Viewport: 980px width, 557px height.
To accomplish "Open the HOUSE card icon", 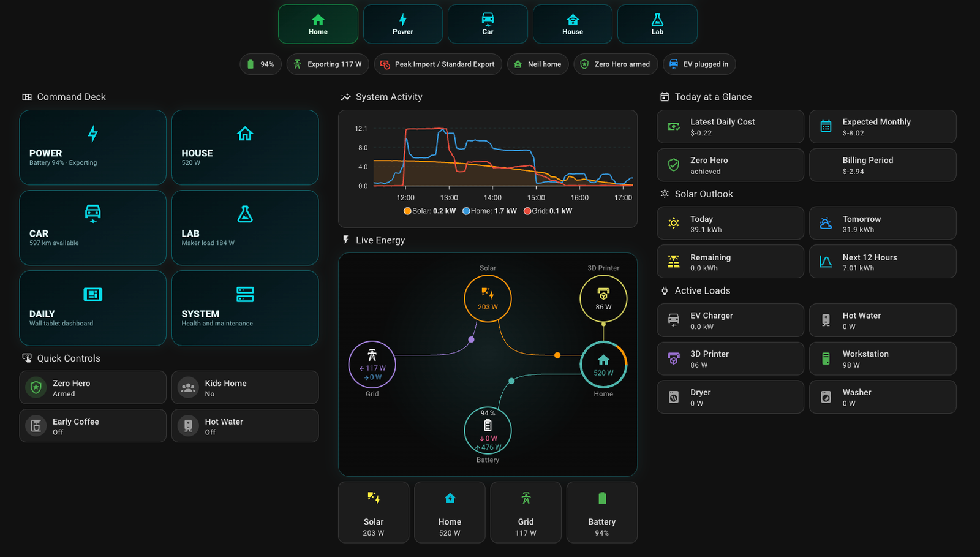I will coord(245,134).
